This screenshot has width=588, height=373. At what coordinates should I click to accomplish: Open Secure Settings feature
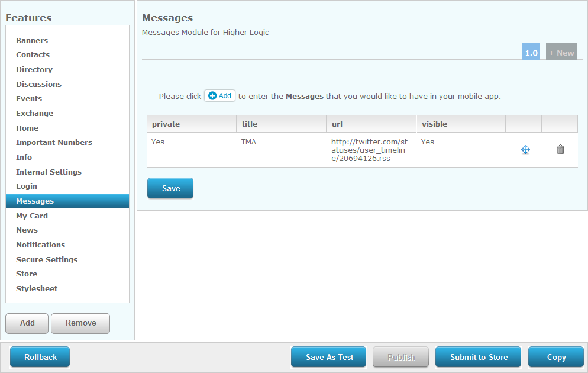tap(47, 260)
